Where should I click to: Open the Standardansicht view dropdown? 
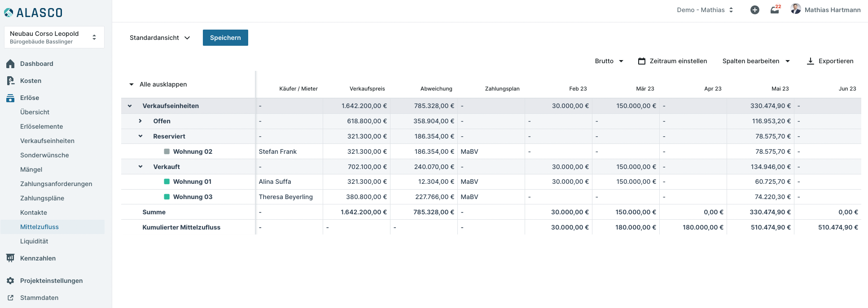pos(160,38)
